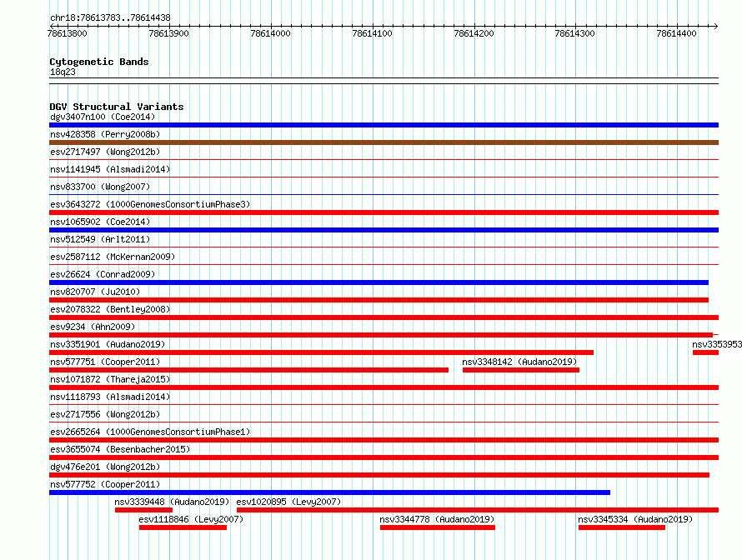The width and height of the screenshot is (742, 560).
Task: Click nsv833700 (Wong2007) label
Action: pyautogui.click(x=100, y=187)
